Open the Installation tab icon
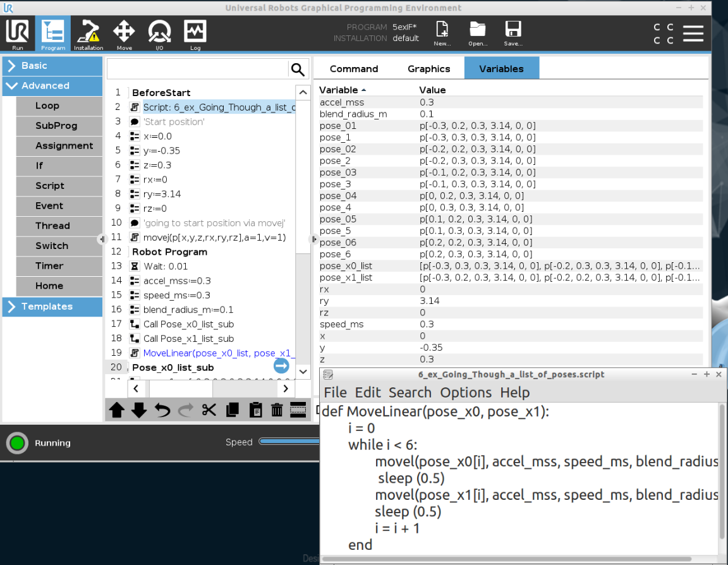 pyautogui.click(x=88, y=34)
